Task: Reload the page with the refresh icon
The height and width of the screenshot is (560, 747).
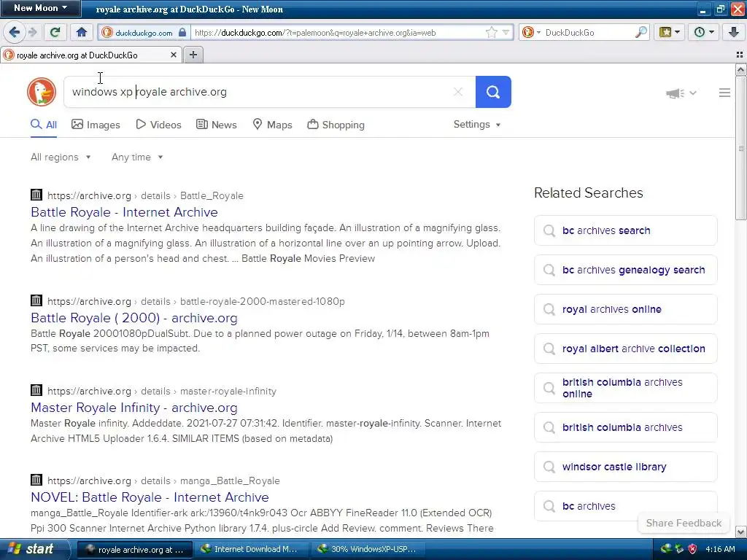Action: click(55, 32)
